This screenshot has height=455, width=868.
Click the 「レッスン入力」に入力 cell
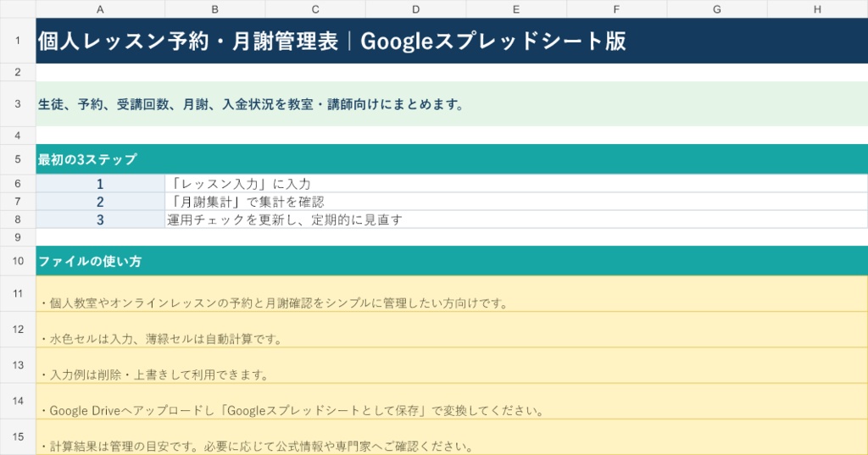click(x=516, y=183)
